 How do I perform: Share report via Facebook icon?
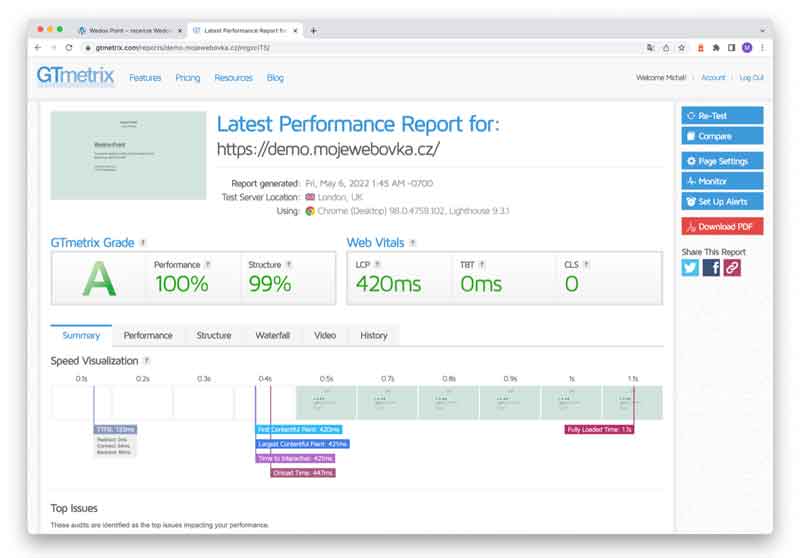[x=711, y=267]
